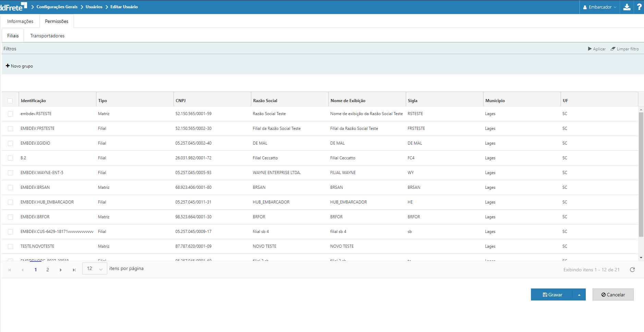644x332 pixels.
Task: Go to the next page arrow
Action: coord(61,270)
